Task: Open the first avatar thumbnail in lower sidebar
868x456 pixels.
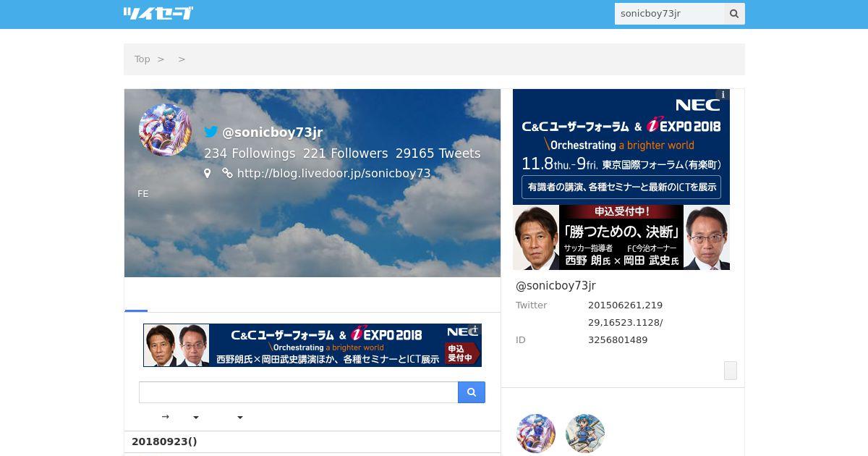Action: tap(536, 434)
